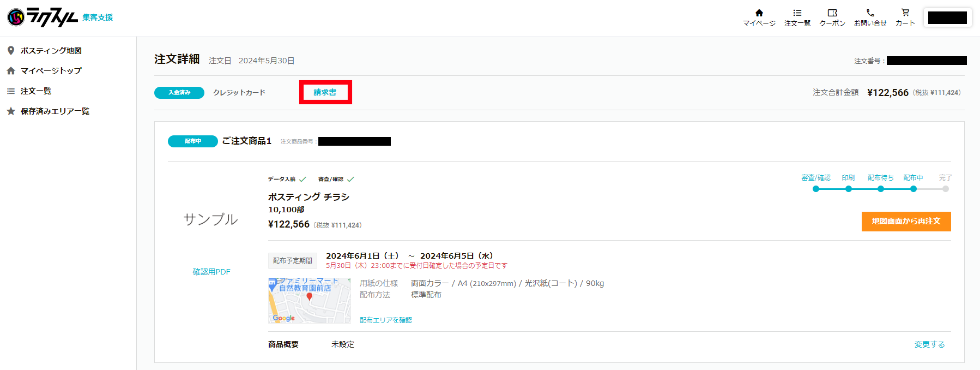Viewport: 980px width, 370px height.
Task: Click the マイページトップ house icon in sidebar
Action: pos(11,71)
